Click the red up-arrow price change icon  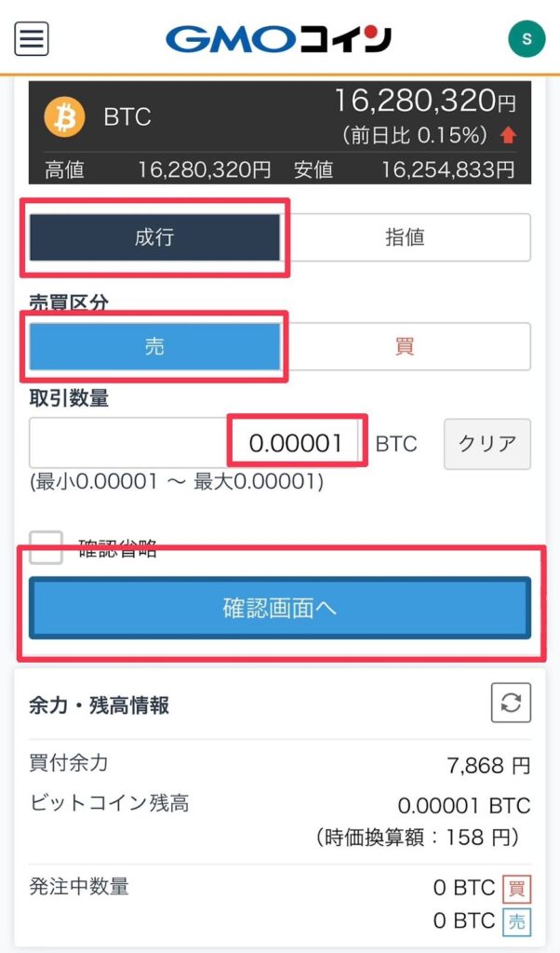[x=509, y=135]
